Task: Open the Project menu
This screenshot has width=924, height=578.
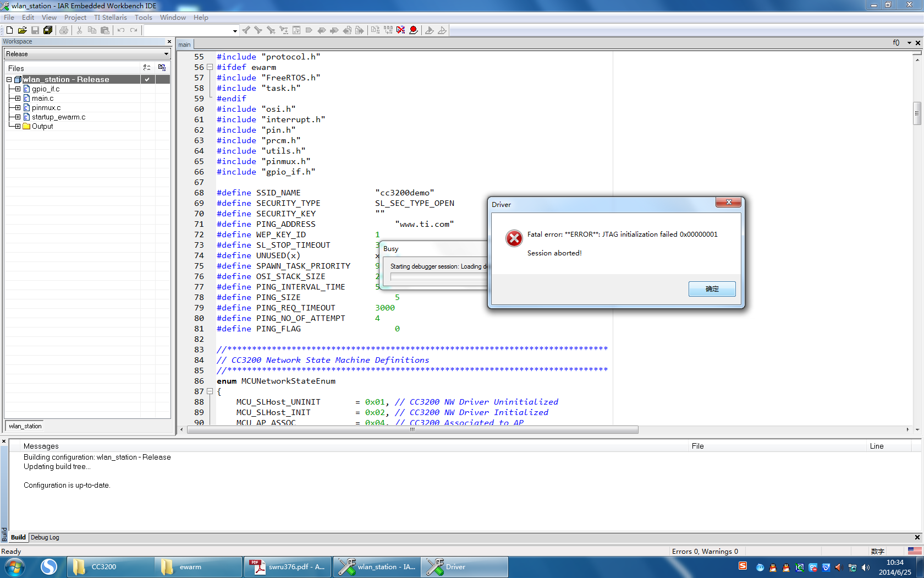Action: point(75,18)
